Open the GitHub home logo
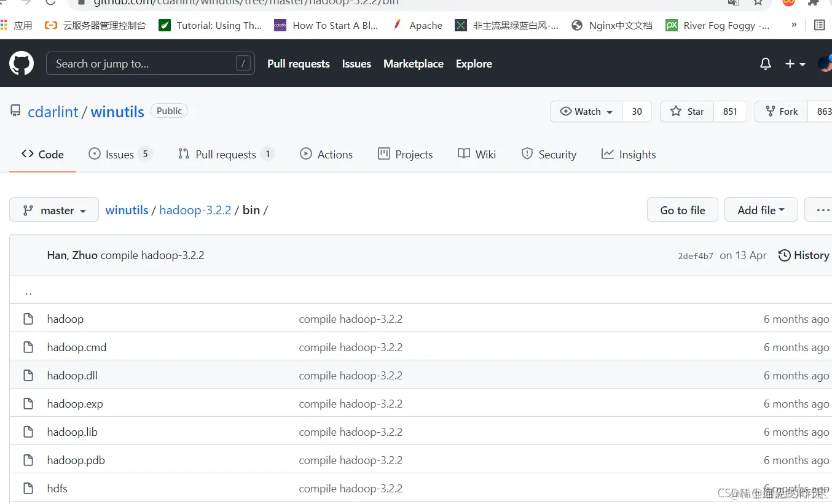832x504 pixels. (x=21, y=63)
